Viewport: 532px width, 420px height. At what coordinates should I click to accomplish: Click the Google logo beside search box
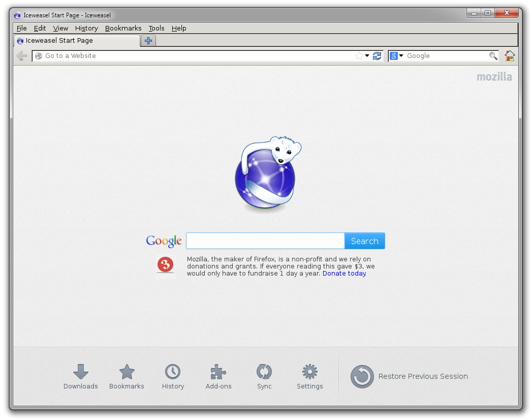pyautogui.click(x=164, y=241)
